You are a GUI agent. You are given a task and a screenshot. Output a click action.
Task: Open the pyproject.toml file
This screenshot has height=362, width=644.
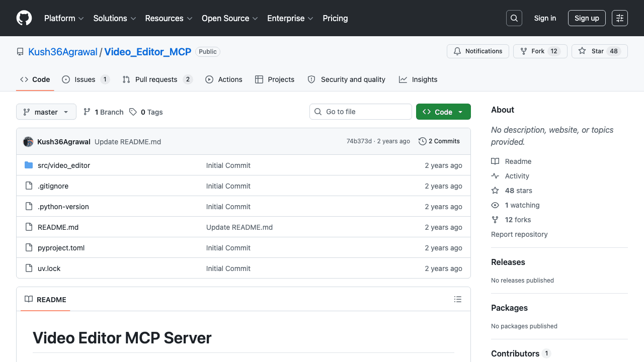pos(61,248)
